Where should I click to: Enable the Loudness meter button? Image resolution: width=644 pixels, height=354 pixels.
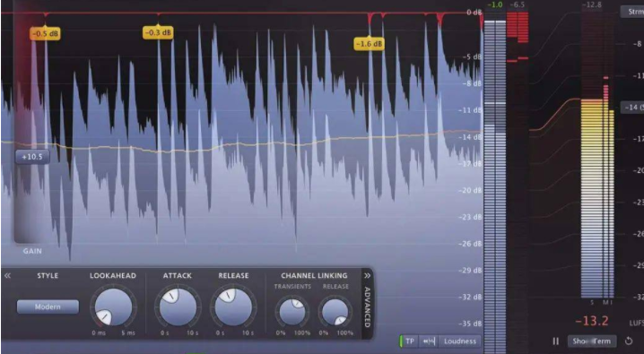(x=459, y=341)
